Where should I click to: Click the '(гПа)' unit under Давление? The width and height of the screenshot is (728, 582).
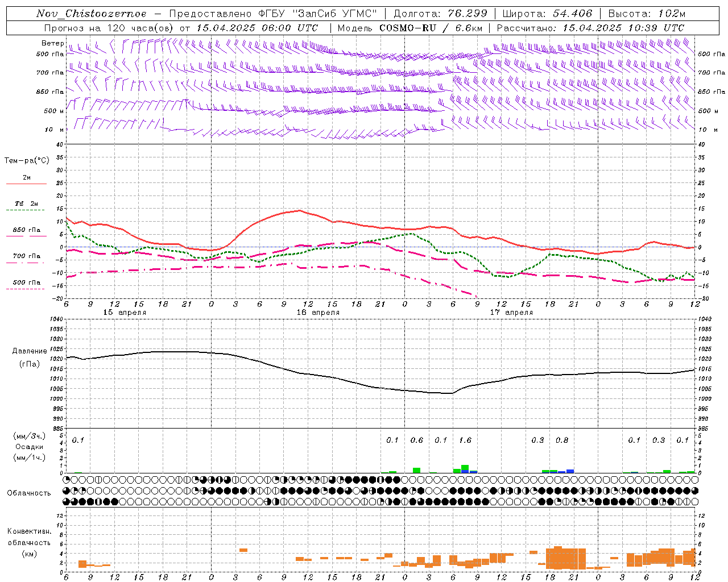tap(30, 364)
